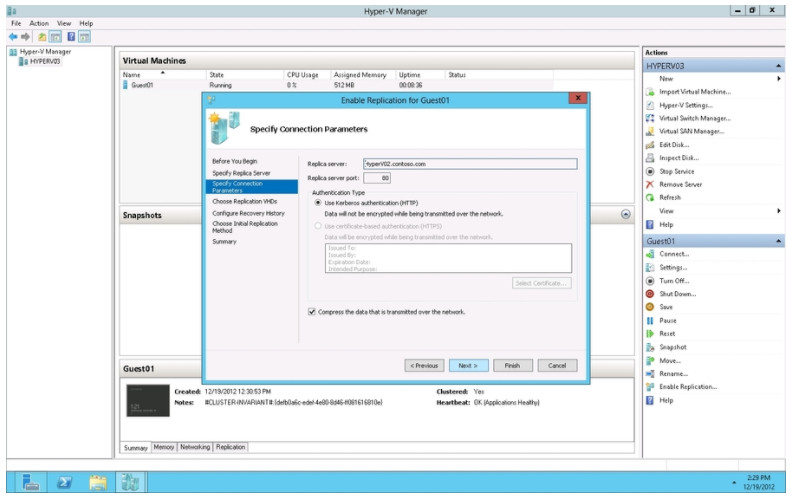Image resolution: width=791 pixels, height=499 pixels.
Task: Expand the New submenu arrow in Actions
Action: coord(778,79)
